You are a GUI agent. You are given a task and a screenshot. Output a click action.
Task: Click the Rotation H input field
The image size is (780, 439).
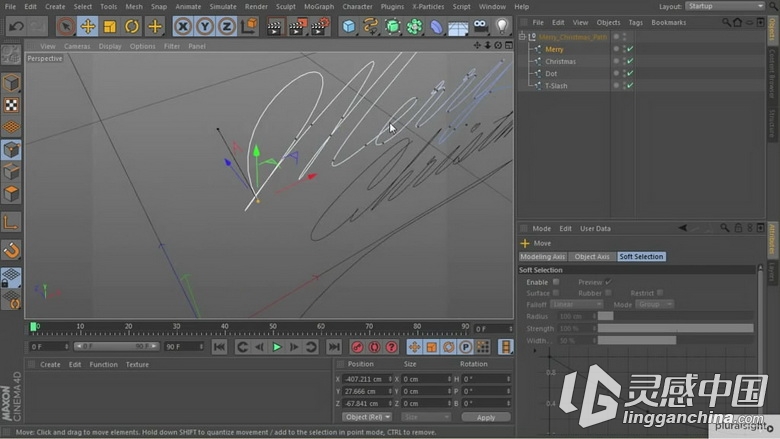tap(486, 379)
